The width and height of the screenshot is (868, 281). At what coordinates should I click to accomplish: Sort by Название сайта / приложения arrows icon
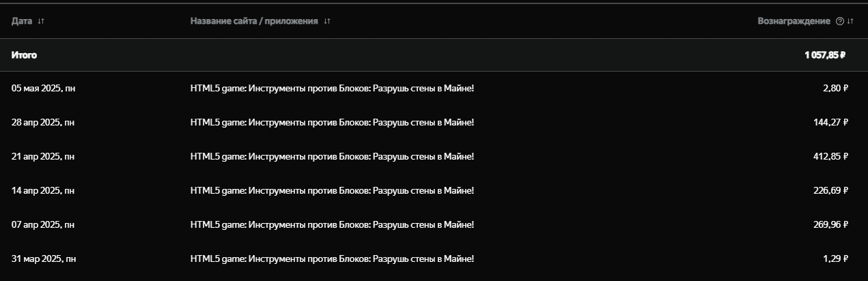point(327,21)
